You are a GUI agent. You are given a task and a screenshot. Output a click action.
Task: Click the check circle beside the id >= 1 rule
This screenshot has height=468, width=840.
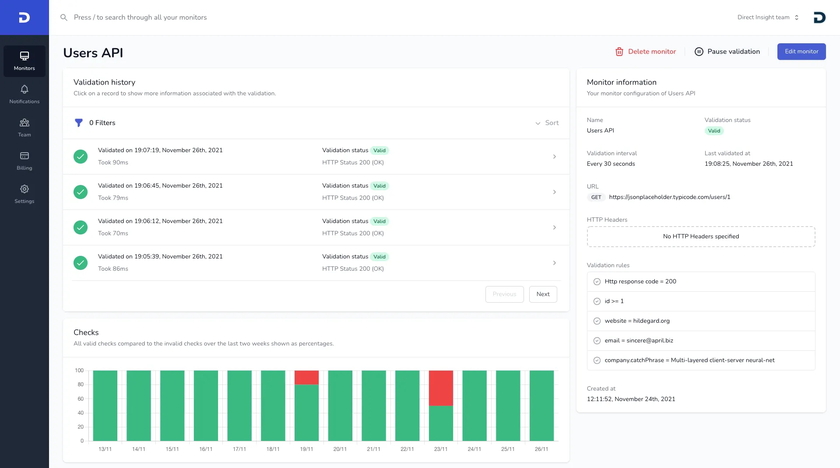597,301
